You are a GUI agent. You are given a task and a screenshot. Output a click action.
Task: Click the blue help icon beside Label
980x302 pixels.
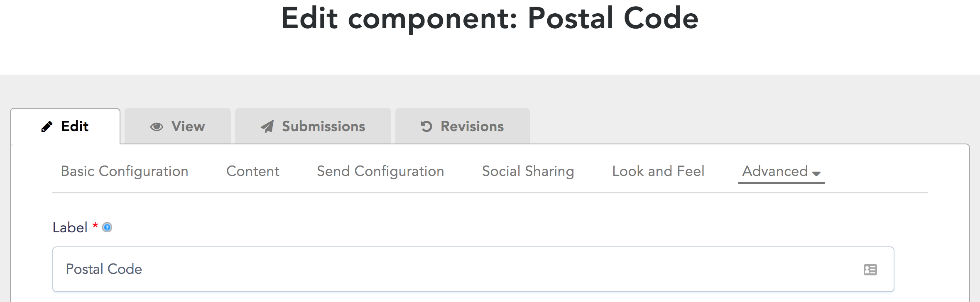(x=107, y=227)
